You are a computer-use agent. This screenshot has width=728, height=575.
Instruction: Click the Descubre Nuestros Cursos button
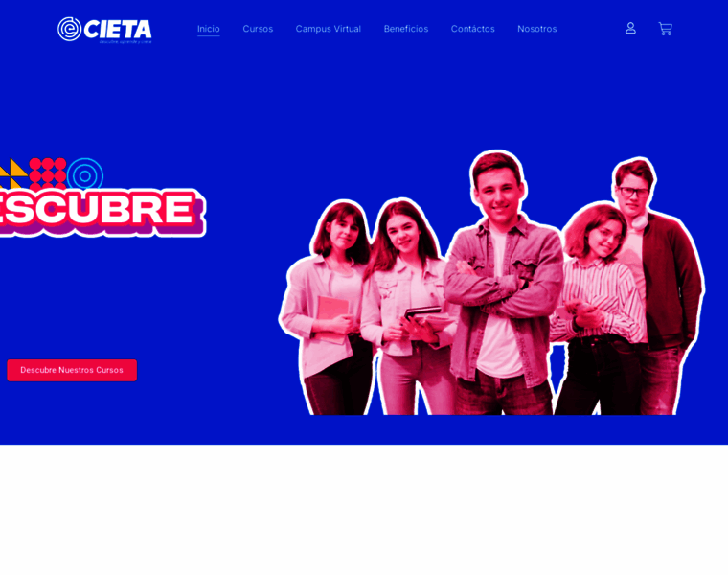coord(72,370)
